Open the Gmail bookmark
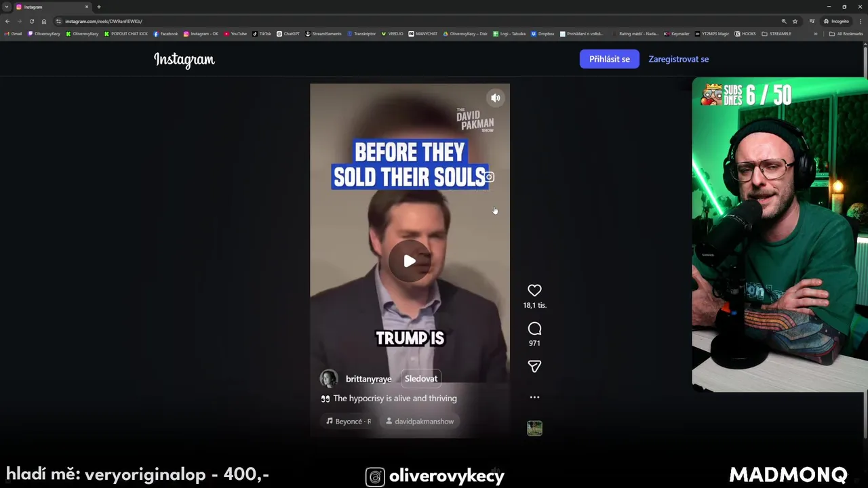Viewport: 868px width, 488px height. tap(14, 33)
